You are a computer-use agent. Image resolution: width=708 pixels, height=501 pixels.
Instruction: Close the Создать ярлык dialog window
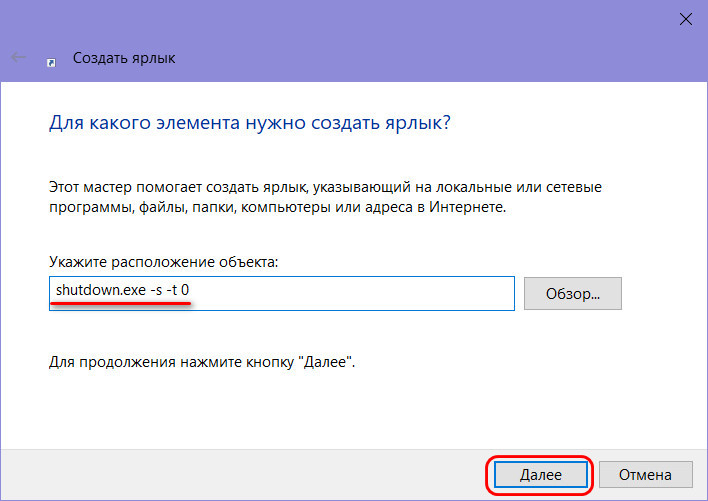(685, 19)
